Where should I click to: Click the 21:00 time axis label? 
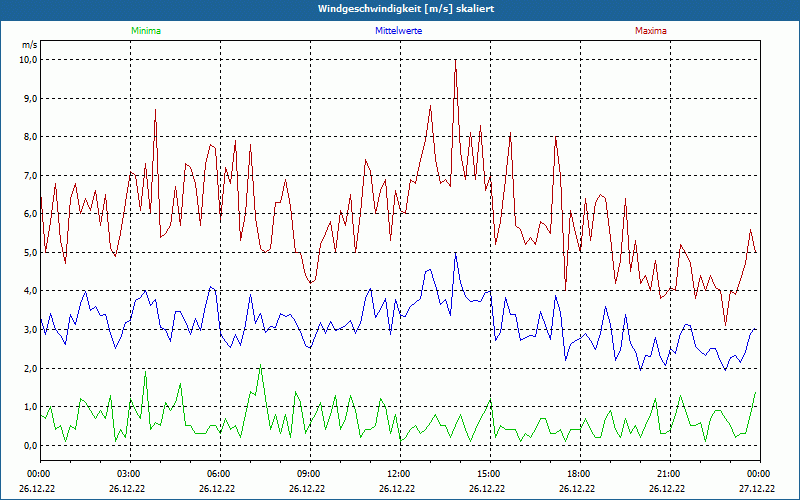pyautogui.click(x=670, y=474)
